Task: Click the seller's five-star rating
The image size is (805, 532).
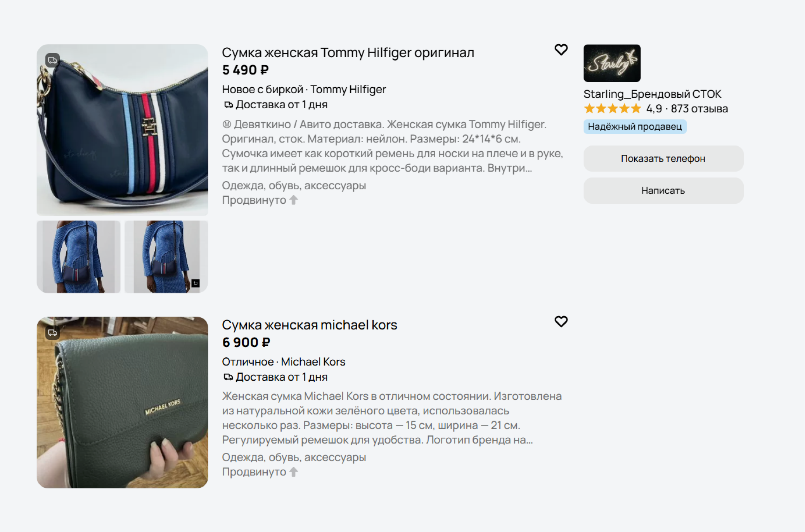Action: tap(612, 109)
